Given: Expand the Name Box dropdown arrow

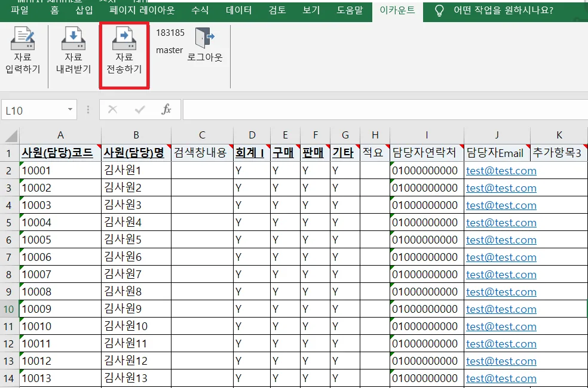Looking at the screenshot, I should tap(70, 109).
